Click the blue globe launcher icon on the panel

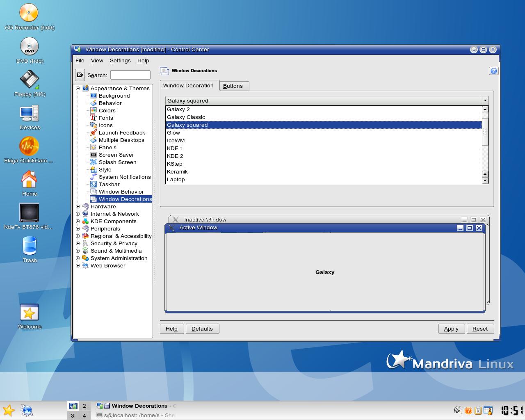tap(27, 411)
